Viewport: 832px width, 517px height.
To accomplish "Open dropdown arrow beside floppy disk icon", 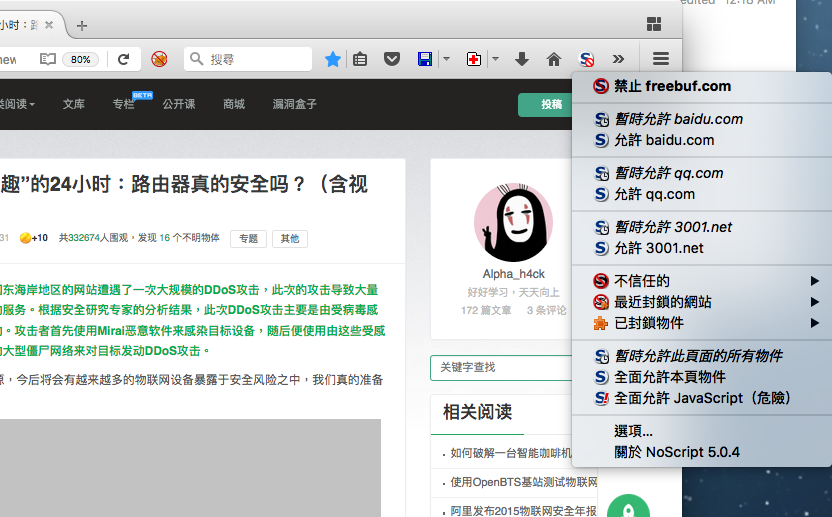I will [446, 59].
